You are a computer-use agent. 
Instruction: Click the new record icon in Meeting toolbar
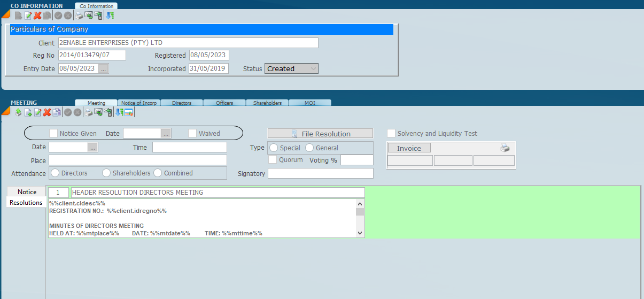pyautogui.click(x=28, y=112)
